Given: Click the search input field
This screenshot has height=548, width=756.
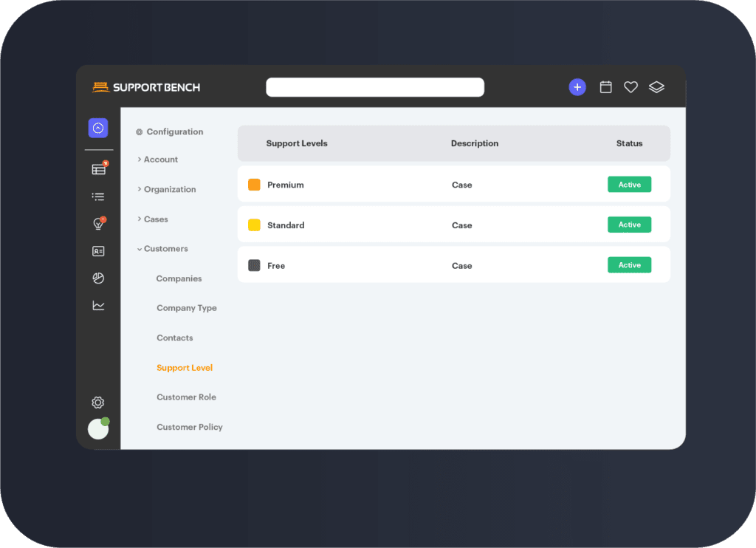Looking at the screenshot, I should 374,87.
